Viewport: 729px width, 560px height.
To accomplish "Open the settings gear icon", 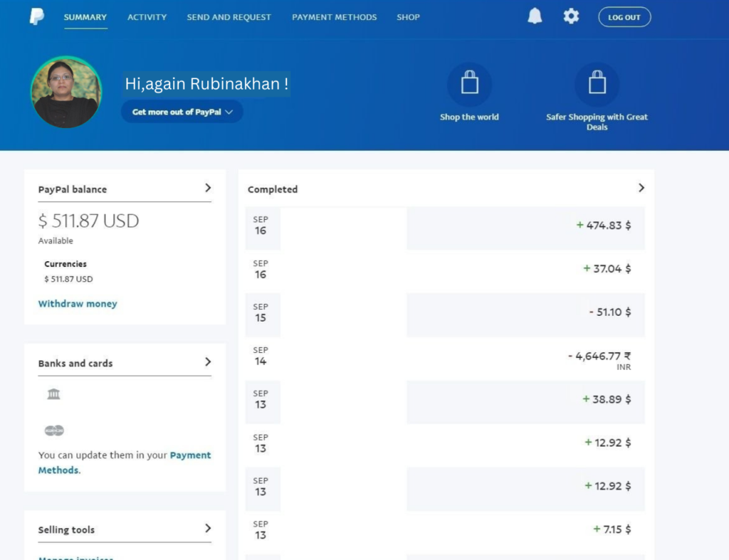I will point(571,17).
